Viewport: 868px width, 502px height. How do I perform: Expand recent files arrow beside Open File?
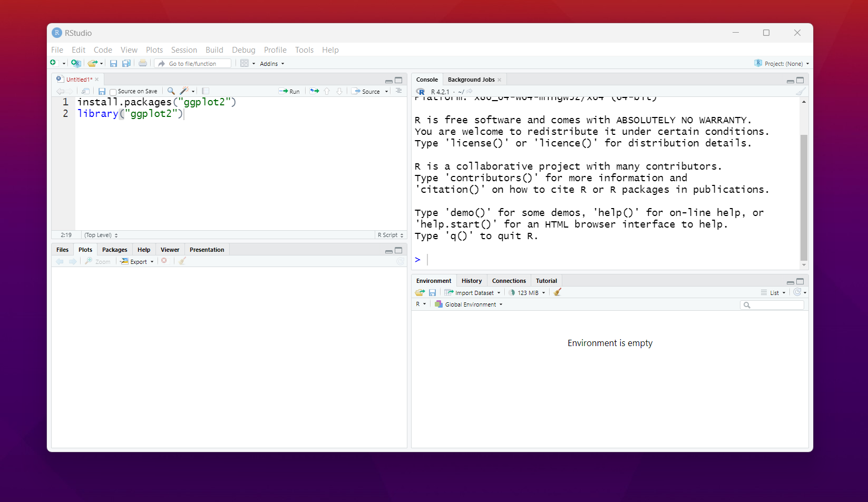[102, 64]
